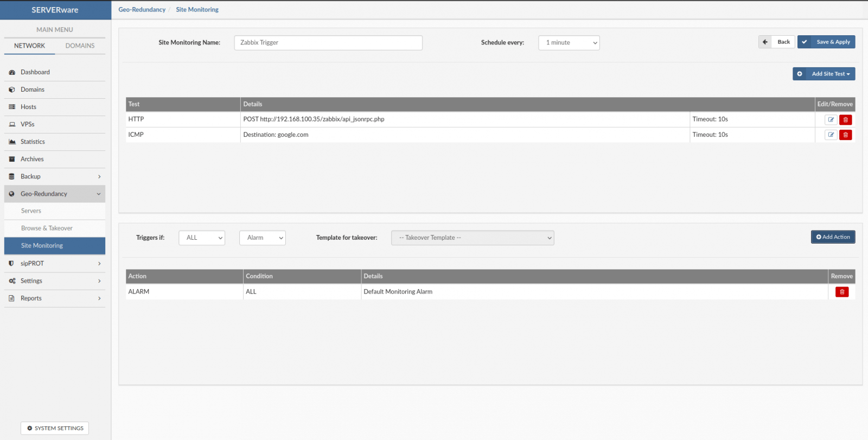Screen dimensions: 868x440
Task: Click the Back arrow icon
Action: pos(765,42)
